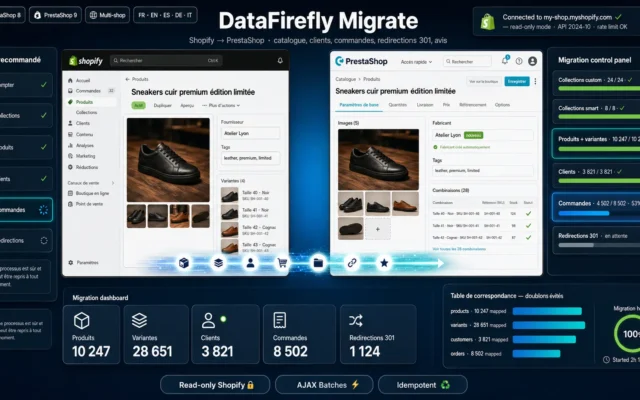This screenshot has width=640, height=400.
Task: Switch to the Livraison tab
Action: tap(425, 105)
